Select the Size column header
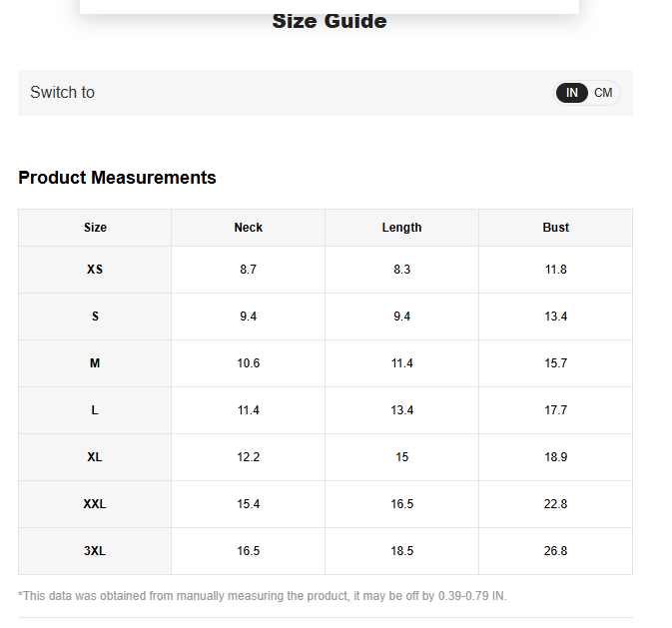This screenshot has width=672, height=628. click(x=95, y=228)
